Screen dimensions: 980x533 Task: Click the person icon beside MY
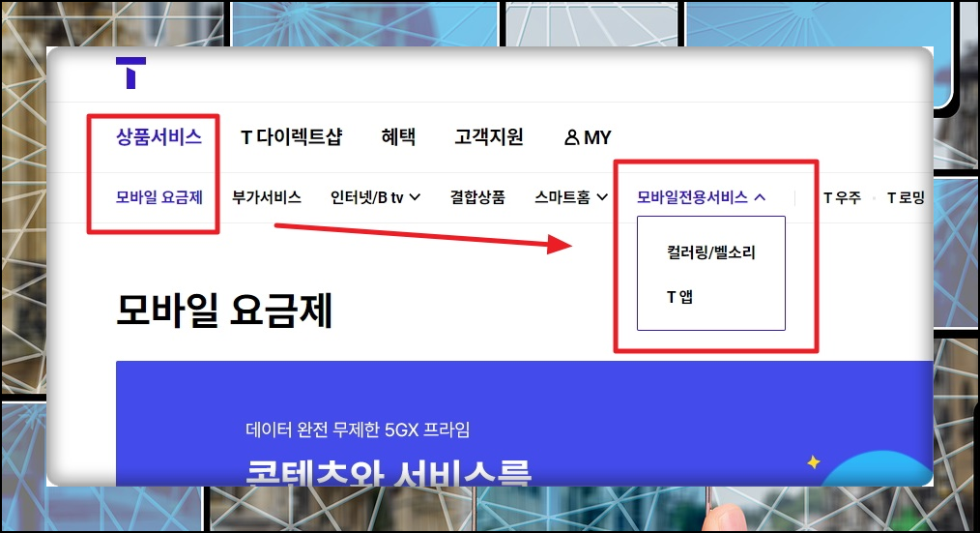571,137
